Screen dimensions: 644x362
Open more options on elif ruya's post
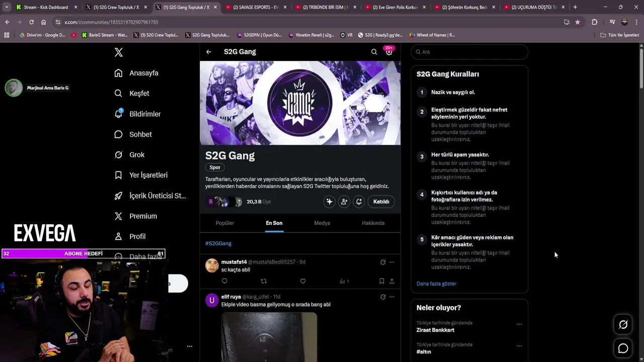(391, 297)
